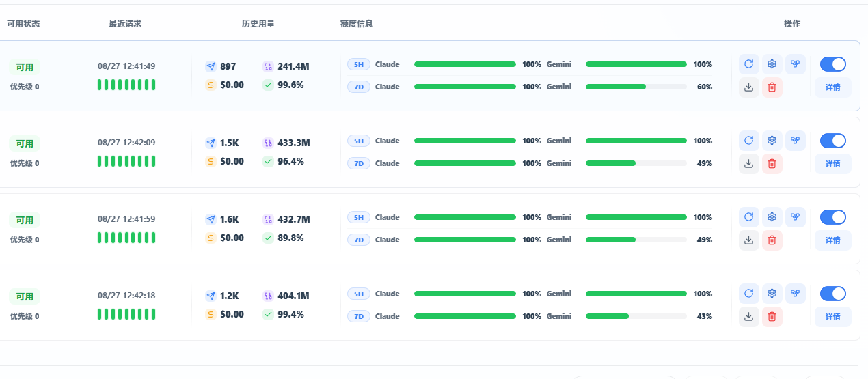Turn off the switch in 12:41:59 row
868x379 pixels.
pos(832,217)
